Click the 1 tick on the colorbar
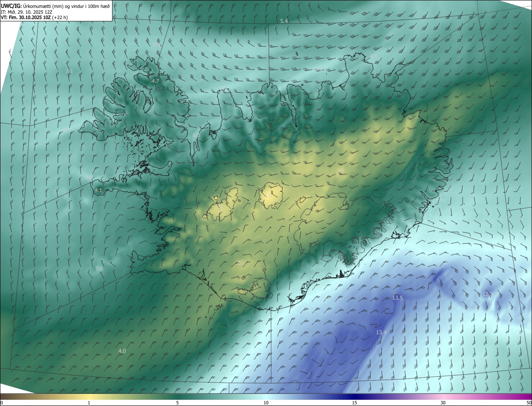 [x=89, y=403]
